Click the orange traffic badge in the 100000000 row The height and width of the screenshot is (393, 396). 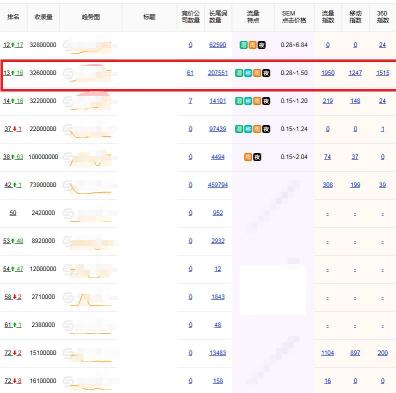(x=248, y=157)
